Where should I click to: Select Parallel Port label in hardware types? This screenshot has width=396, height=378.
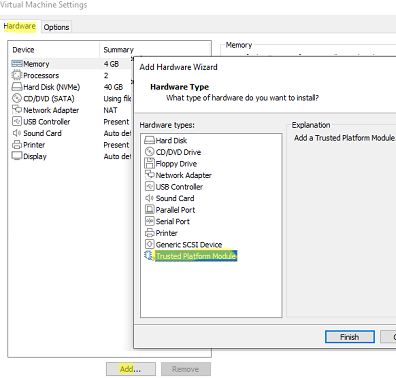175,210
